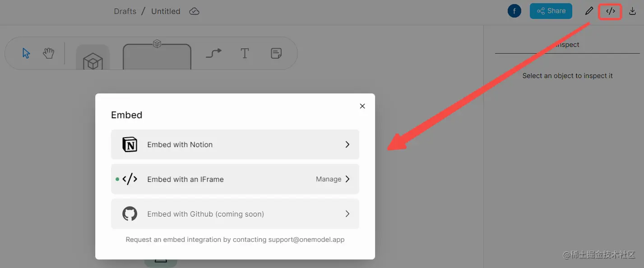Click the Untitled document title

pyautogui.click(x=166, y=11)
